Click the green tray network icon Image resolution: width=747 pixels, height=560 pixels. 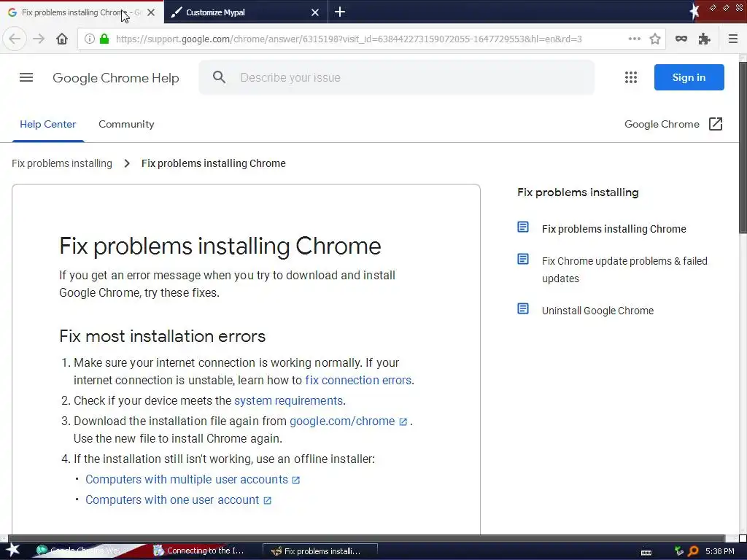tap(679, 551)
